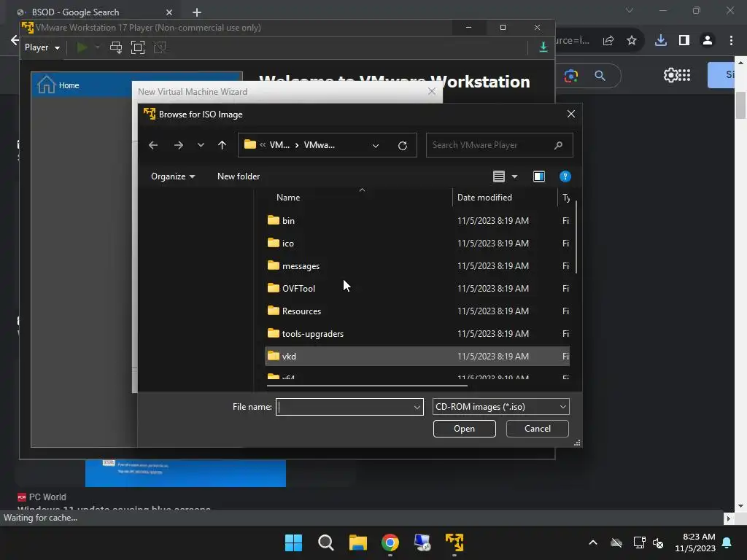
Task: Open CD-ROM images file type dropdown
Action: point(500,407)
